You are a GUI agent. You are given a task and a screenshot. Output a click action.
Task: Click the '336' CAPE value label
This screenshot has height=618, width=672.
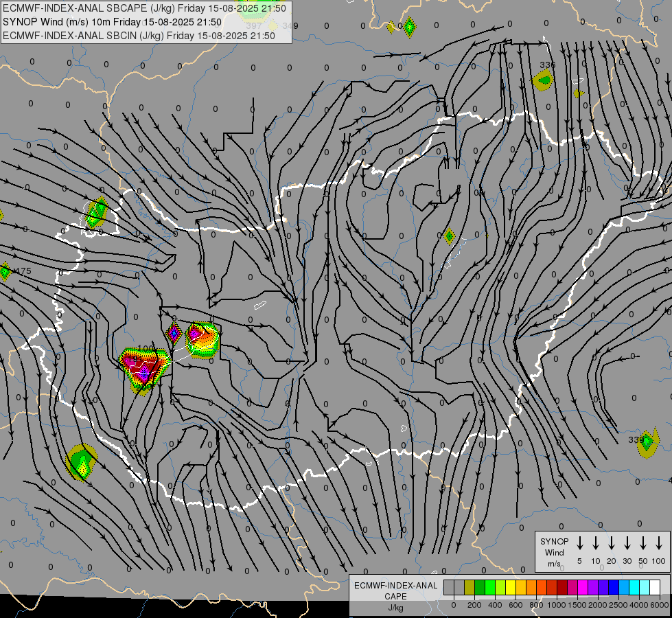coord(547,65)
